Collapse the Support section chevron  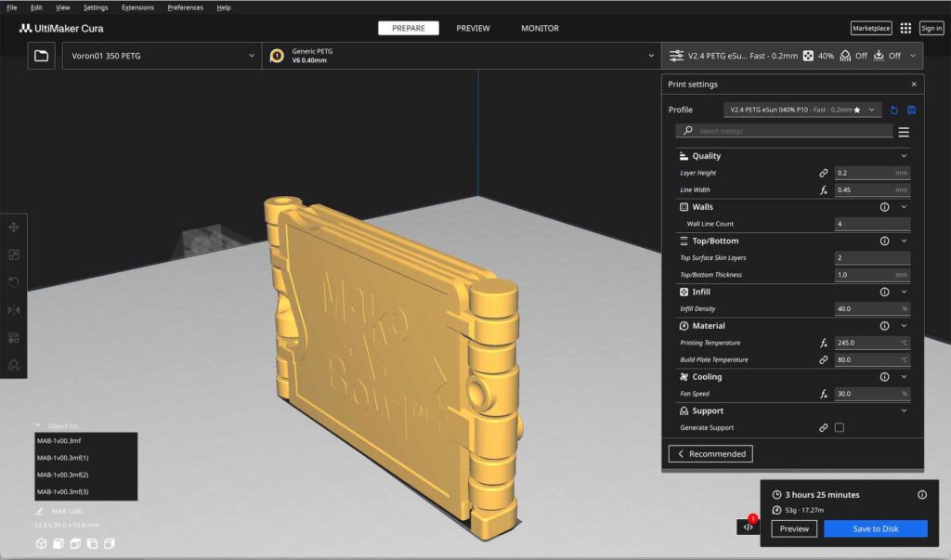pyautogui.click(x=904, y=410)
